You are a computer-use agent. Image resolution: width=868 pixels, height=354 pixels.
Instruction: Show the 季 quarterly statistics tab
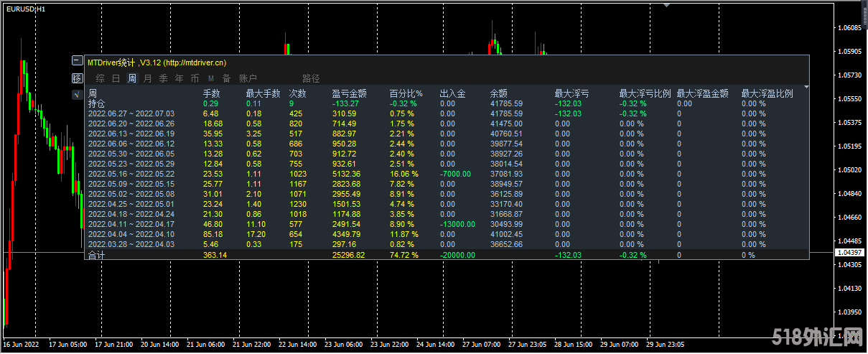[x=164, y=78]
